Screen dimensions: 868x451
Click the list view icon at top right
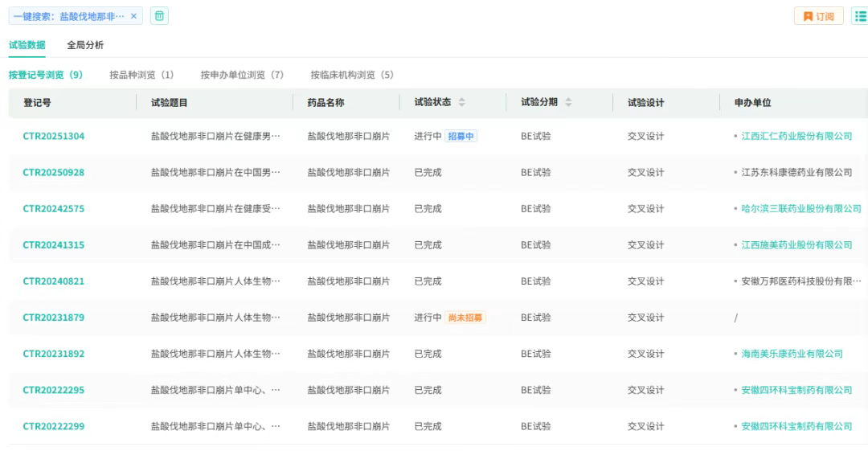coord(858,16)
